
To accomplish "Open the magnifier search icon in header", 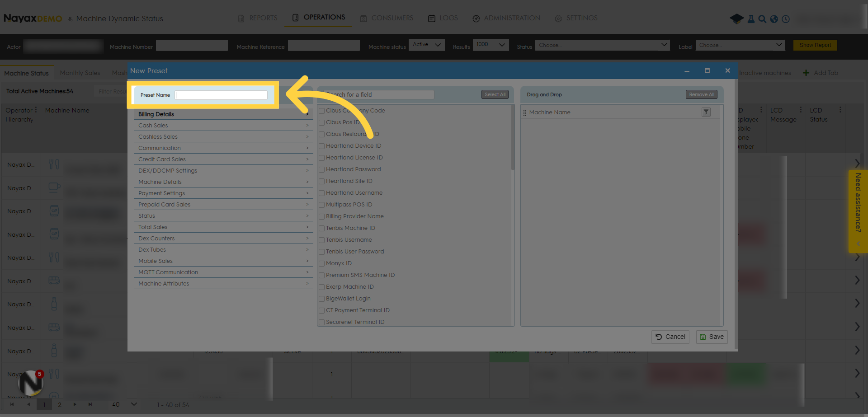I will point(762,19).
